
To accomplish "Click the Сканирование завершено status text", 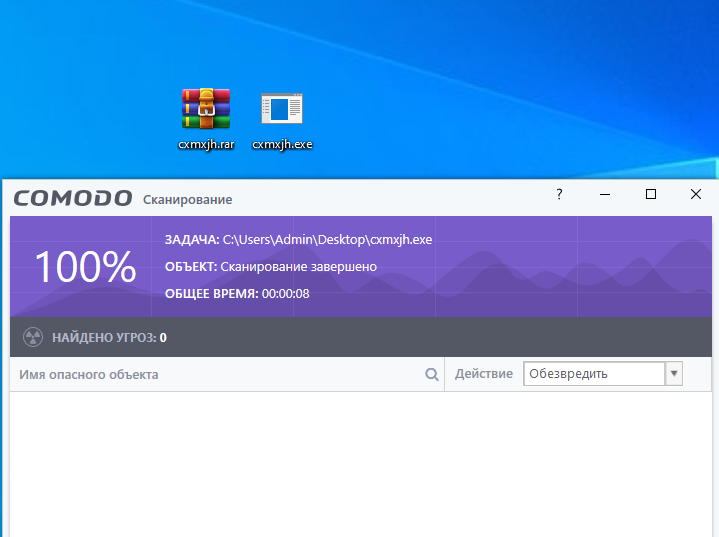I will [299, 266].
